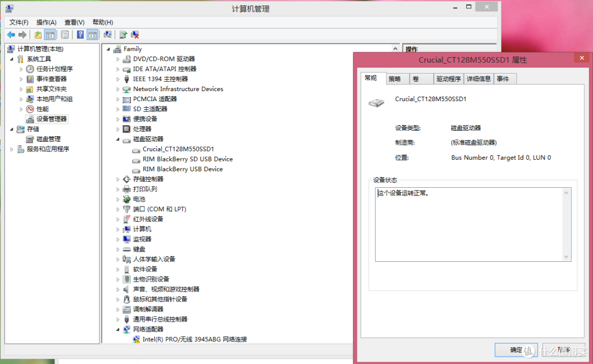The image size is (593, 364).
Task: Open 共享文件夹 in left tree
Action: point(52,89)
